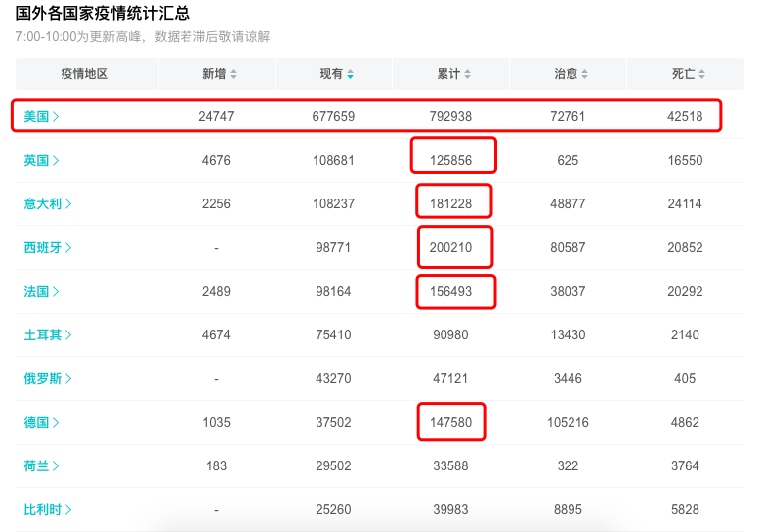This screenshot has height=532, width=761.
Task: Click the 死亡 header label
Action: (x=683, y=74)
